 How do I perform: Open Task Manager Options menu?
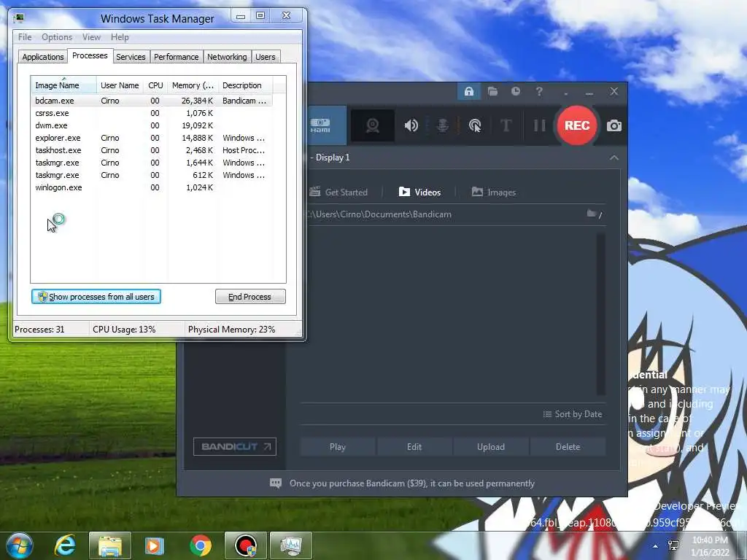(x=57, y=37)
